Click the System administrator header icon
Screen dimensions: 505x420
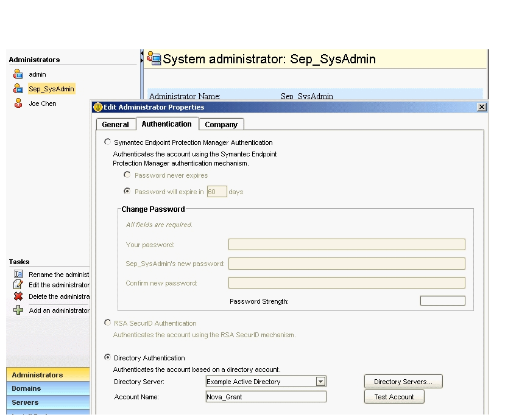154,58
